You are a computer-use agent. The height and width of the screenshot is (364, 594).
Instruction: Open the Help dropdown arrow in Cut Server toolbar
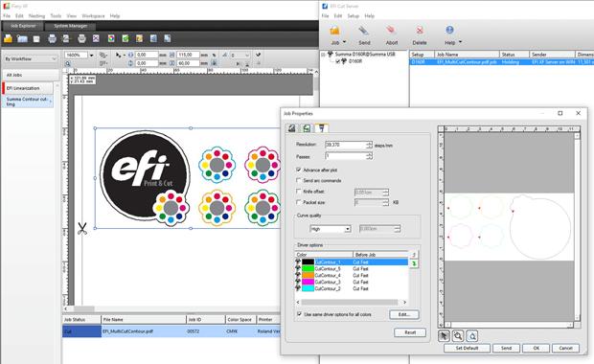[460, 42]
